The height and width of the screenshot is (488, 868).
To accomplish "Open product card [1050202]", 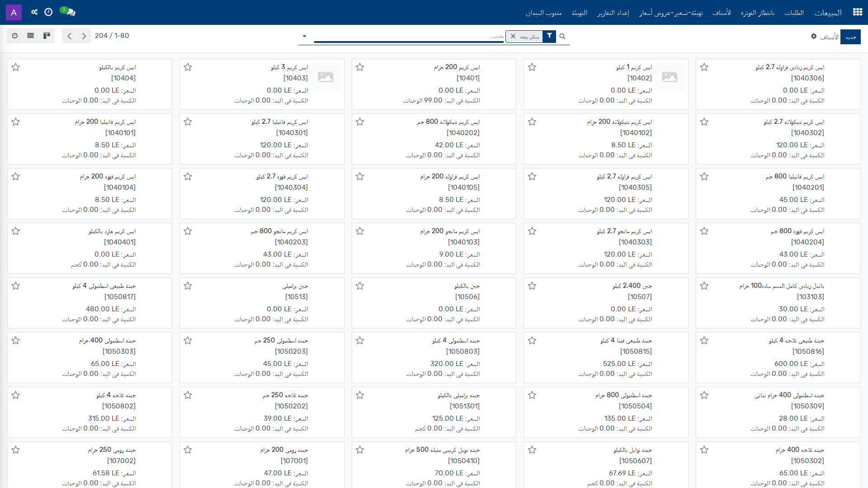I will (262, 412).
